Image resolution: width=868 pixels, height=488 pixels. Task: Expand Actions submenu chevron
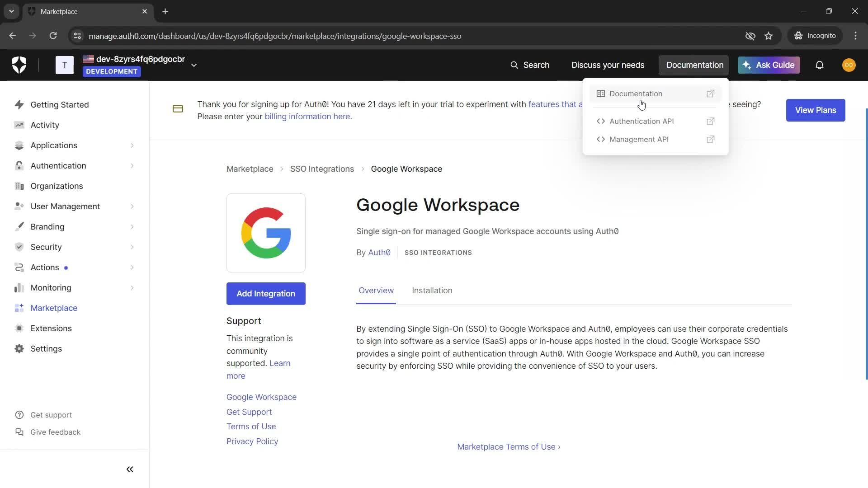pyautogui.click(x=132, y=267)
